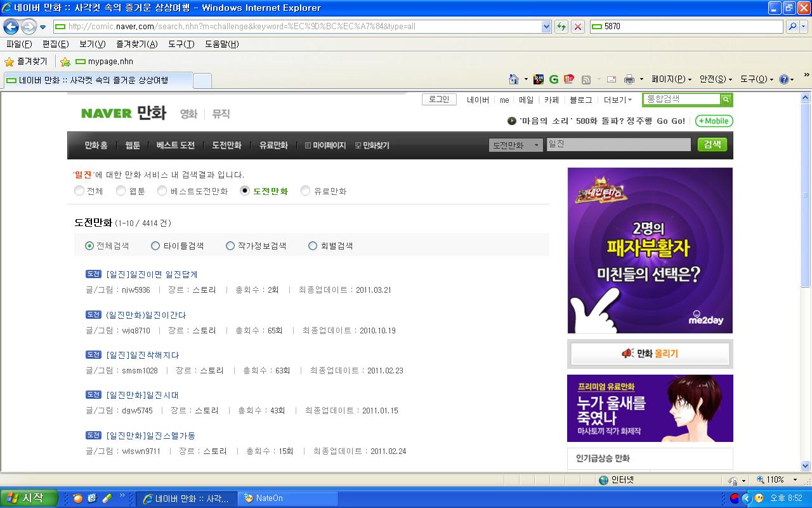This screenshot has width=812, height=508.
Task: Click the red X stop loading icon
Action: 577,27
